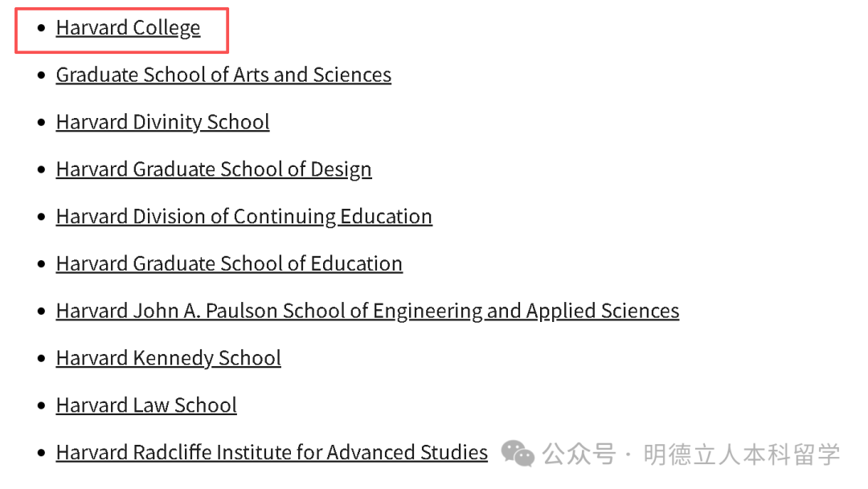Click Graduate School of Arts and Sciences

tap(223, 75)
